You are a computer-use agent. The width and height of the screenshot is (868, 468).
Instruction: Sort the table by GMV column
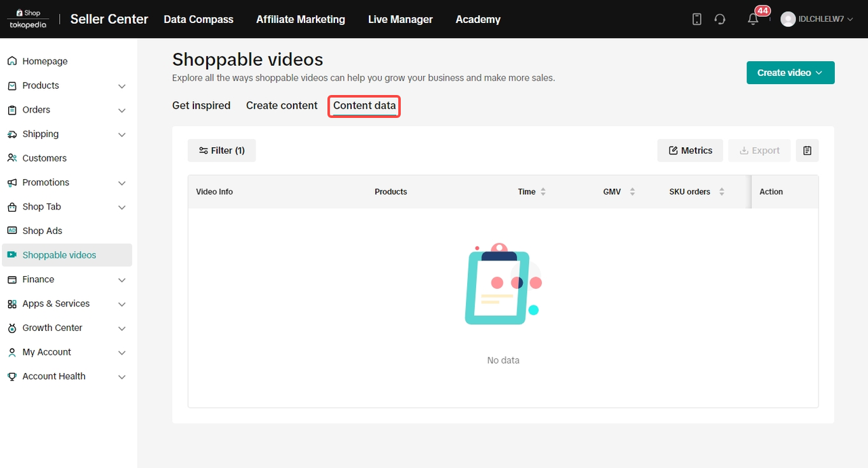632,192
